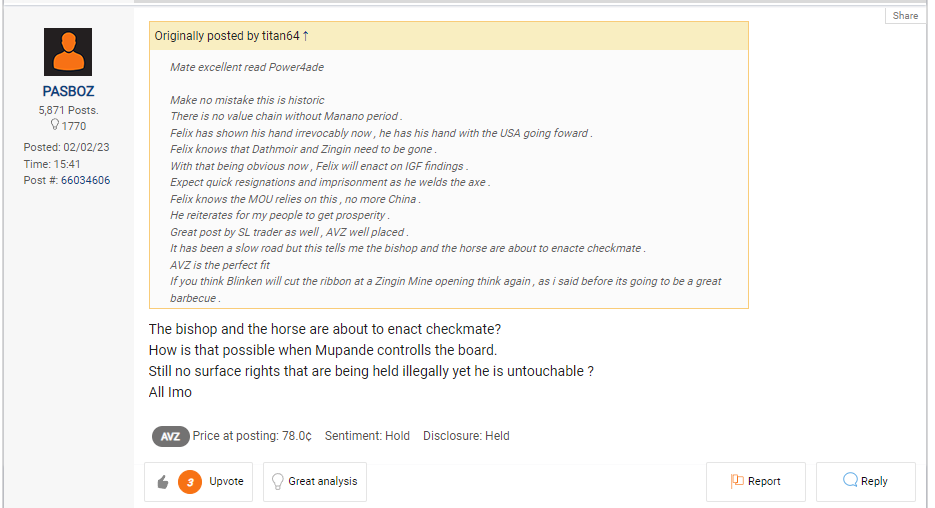The height and width of the screenshot is (508, 935).
Task: Click the Report flag icon
Action: (737, 482)
